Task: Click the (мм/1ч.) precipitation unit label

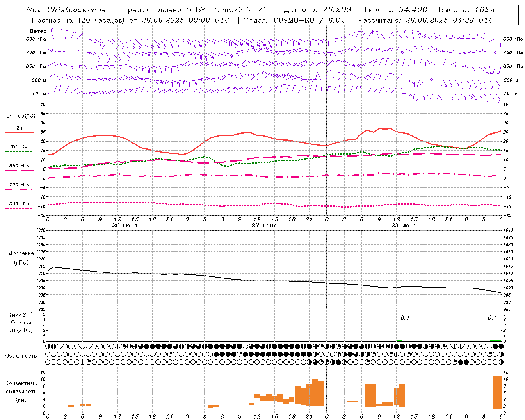Action: [21, 330]
